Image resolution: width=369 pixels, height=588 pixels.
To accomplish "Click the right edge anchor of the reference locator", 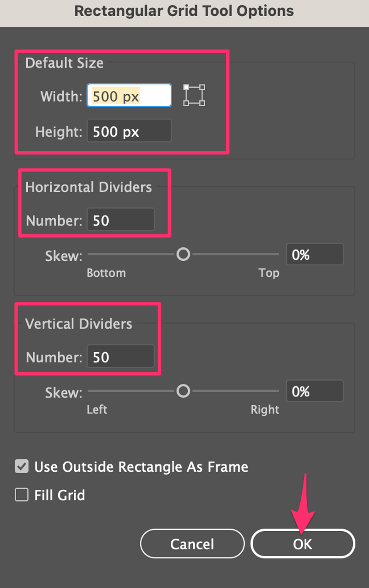I will (202, 95).
